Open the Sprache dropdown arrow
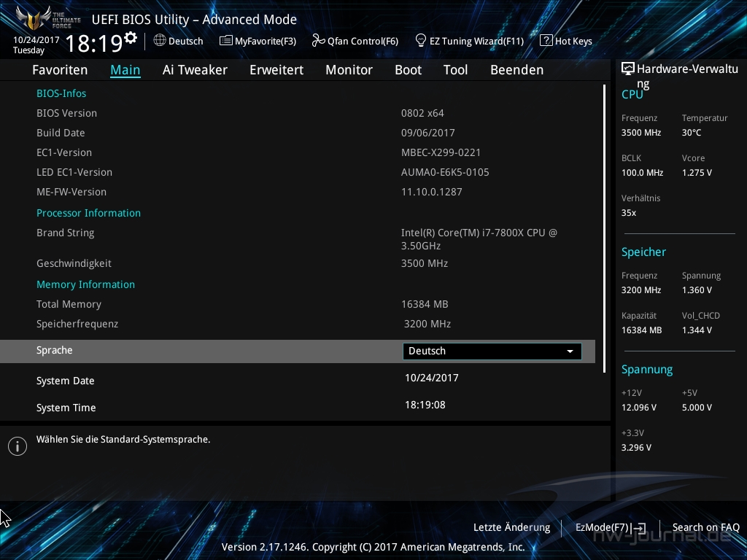 pos(570,351)
